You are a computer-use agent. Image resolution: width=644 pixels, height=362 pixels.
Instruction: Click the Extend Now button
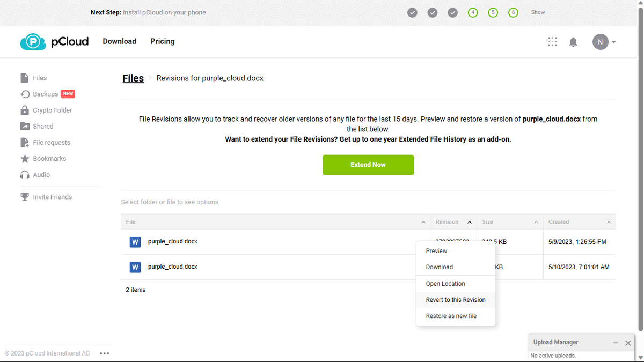coord(368,165)
